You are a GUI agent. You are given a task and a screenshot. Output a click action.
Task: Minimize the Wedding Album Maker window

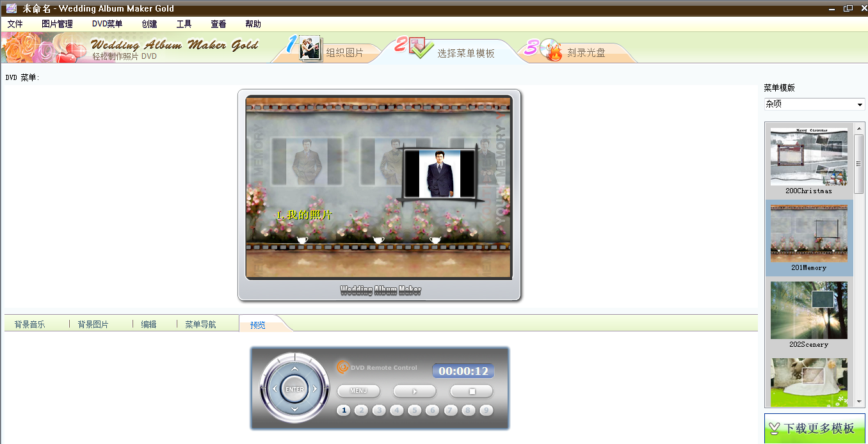(833, 8)
